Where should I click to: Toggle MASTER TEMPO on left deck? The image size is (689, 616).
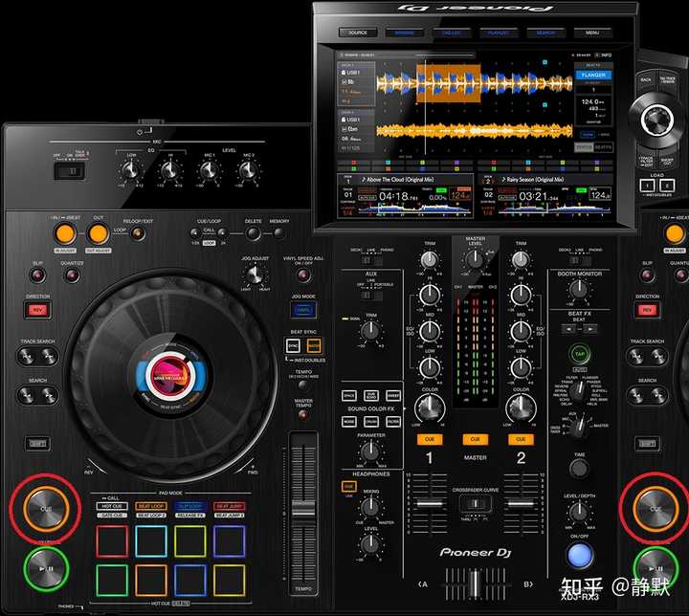[x=303, y=415]
